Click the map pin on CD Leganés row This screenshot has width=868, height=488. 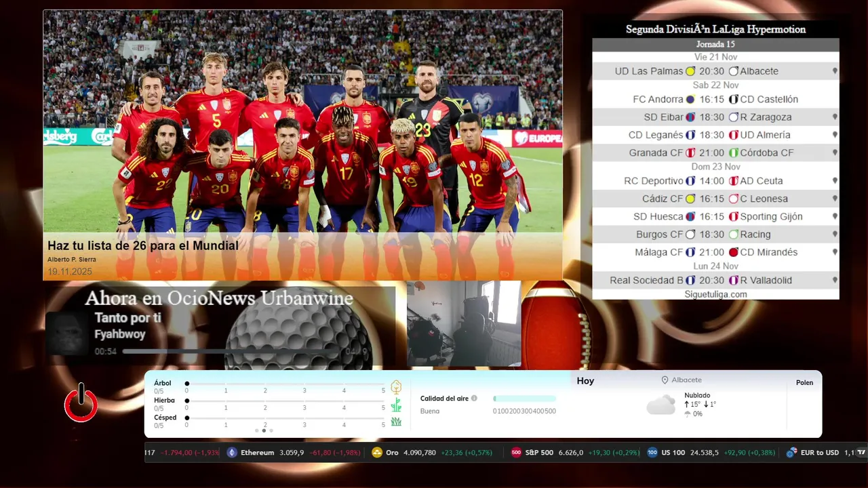click(835, 135)
